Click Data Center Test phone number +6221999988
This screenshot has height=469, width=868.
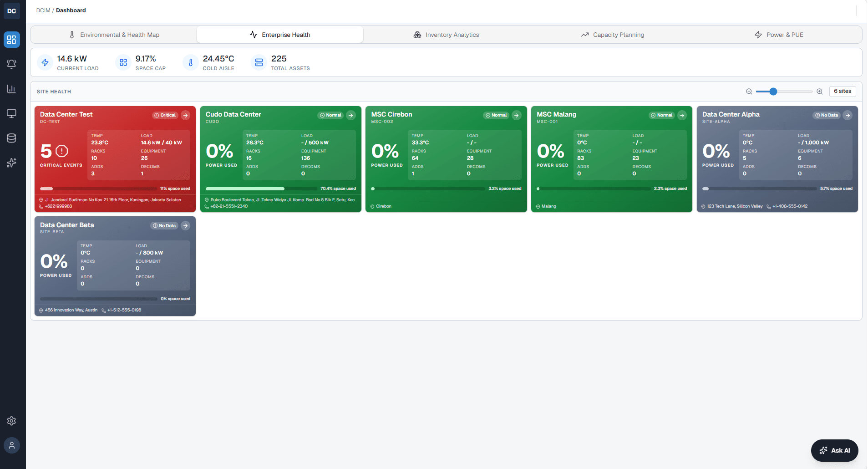[58, 206]
